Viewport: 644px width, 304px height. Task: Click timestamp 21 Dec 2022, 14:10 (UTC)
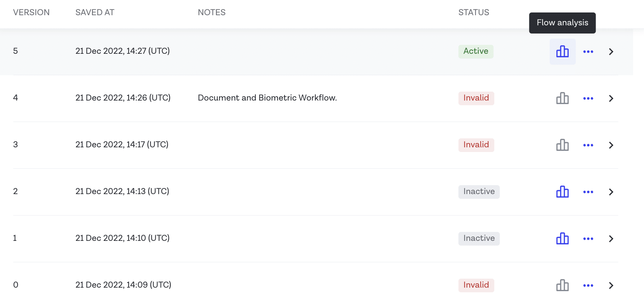[x=122, y=238]
